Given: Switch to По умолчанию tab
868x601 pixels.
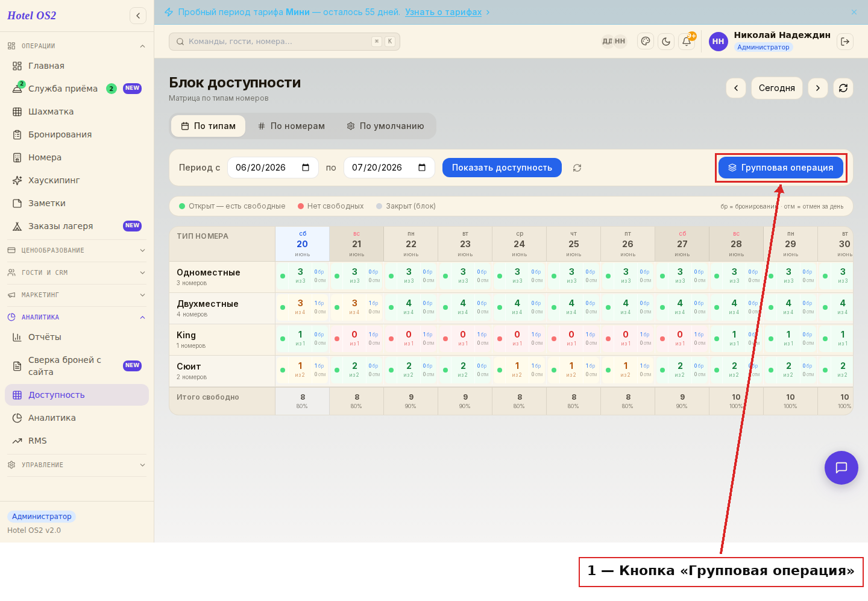Looking at the screenshot, I should click(386, 126).
